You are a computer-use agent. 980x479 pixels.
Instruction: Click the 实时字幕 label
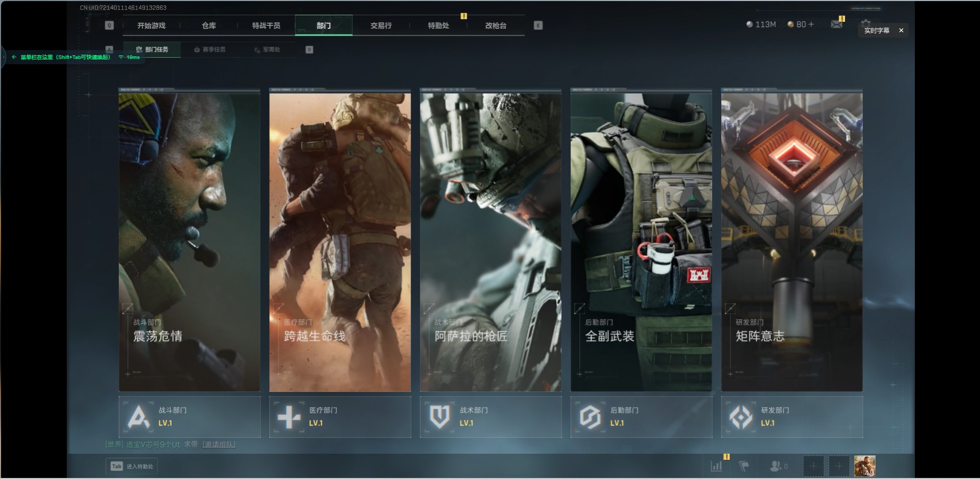pyautogui.click(x=877, y=30)
